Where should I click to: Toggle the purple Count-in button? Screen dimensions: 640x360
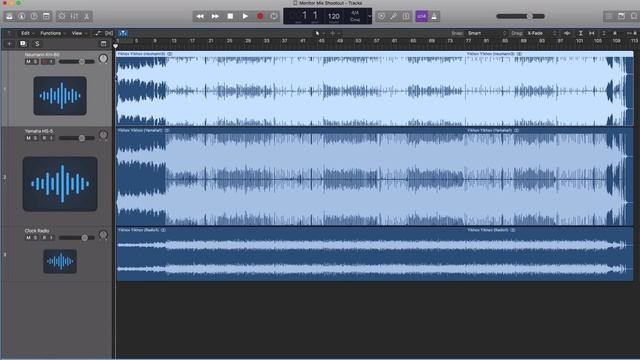(x=421, y=16)
